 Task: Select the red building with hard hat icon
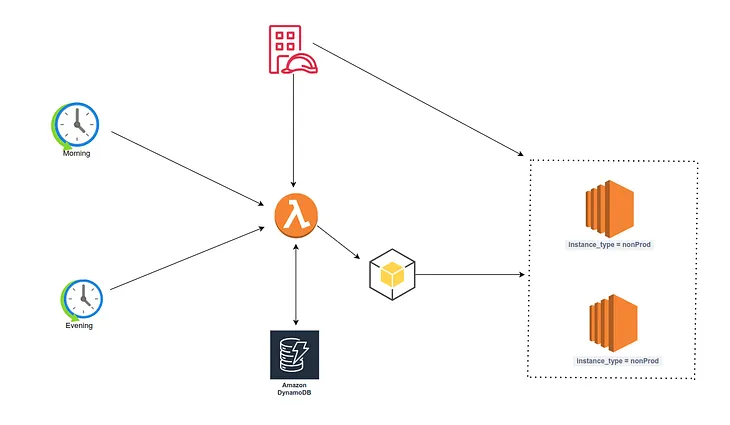[x=293, y=49]
